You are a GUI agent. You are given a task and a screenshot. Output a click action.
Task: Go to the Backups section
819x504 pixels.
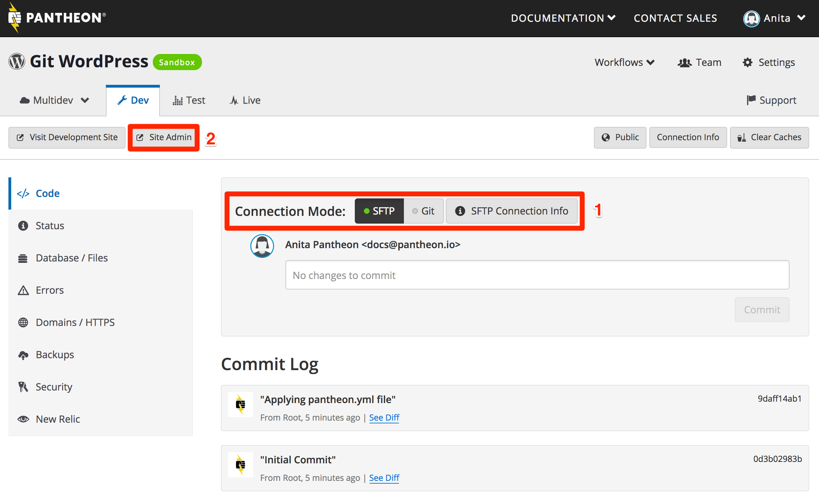[55, 354]
